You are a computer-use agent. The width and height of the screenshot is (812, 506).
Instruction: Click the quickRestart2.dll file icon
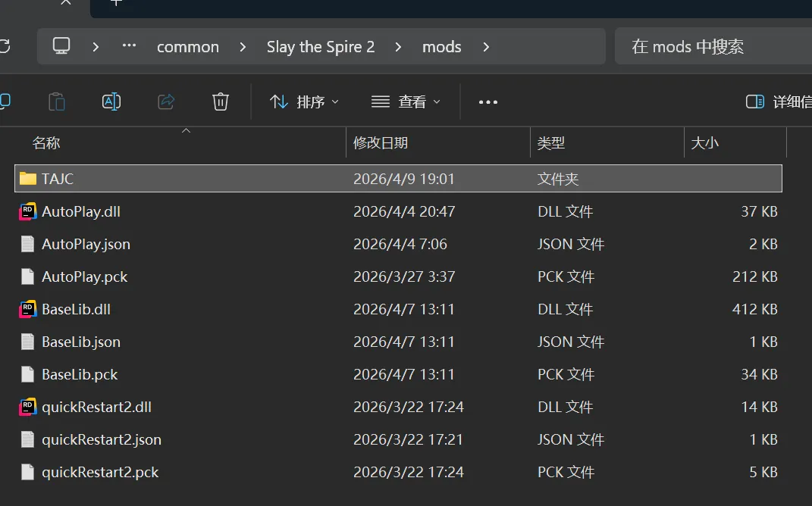(28, 407)
